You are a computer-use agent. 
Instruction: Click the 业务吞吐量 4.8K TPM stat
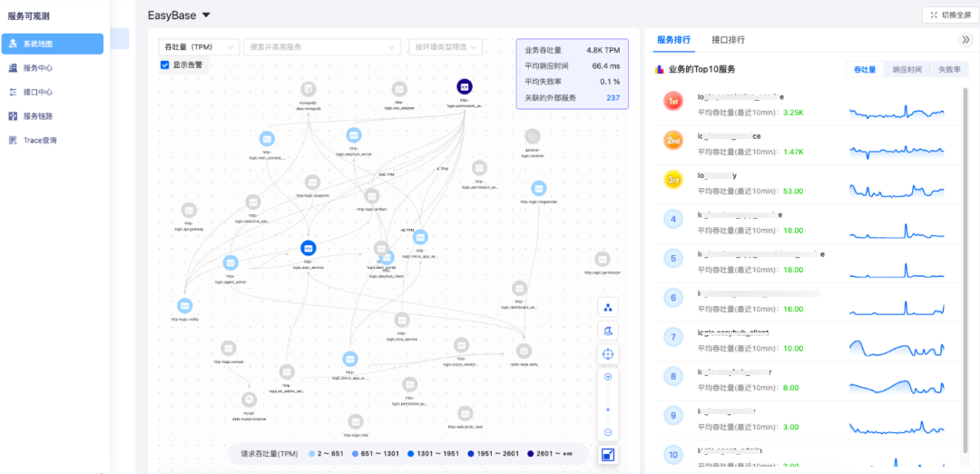pyautogui.click(x=572, y=49)
